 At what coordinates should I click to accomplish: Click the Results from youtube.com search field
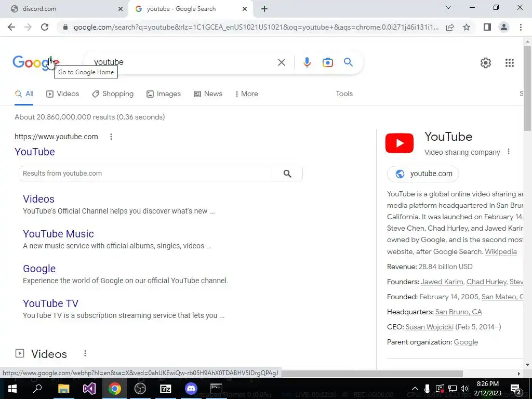145,174
